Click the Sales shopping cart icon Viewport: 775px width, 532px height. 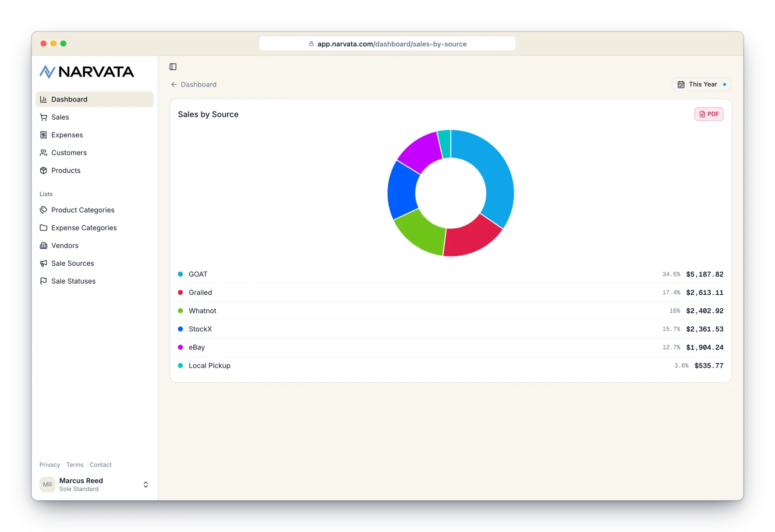(44, 117)
